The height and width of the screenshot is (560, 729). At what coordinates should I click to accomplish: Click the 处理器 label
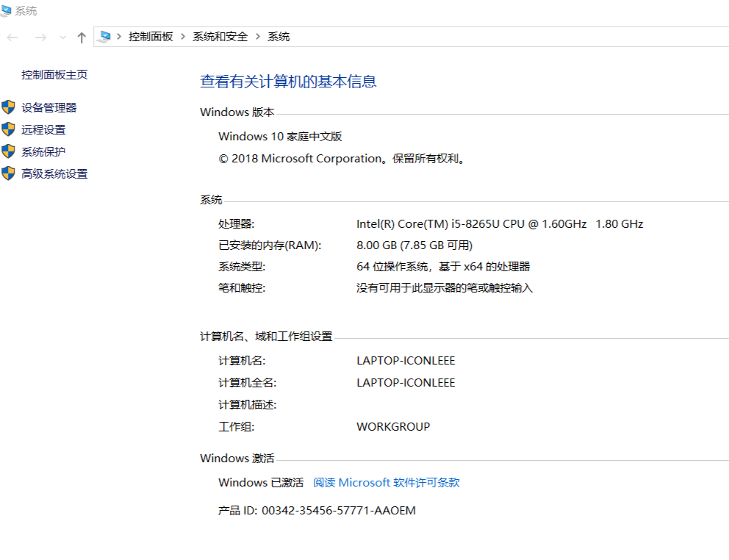[x=237, y=224]
